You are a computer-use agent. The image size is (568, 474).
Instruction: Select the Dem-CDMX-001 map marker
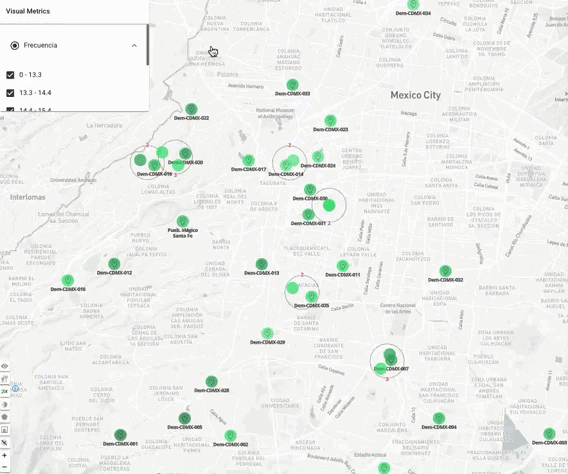click(x=120, y=435)
